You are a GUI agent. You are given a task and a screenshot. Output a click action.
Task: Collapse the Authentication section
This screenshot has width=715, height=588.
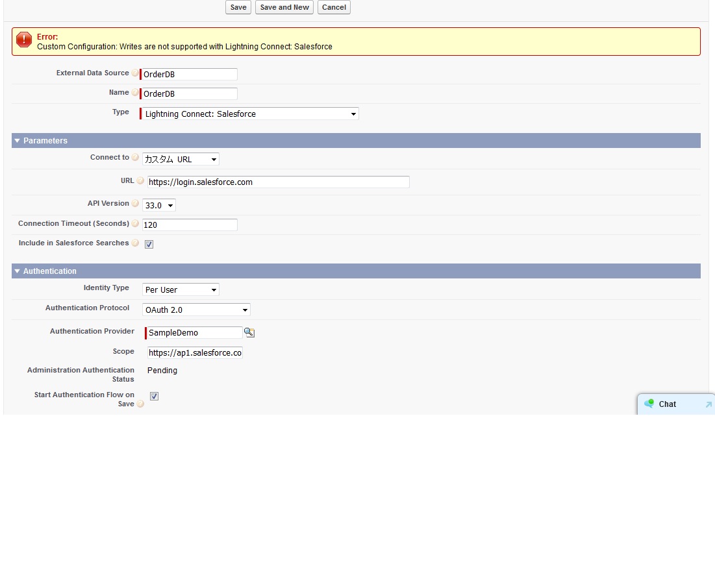point(17,271)
